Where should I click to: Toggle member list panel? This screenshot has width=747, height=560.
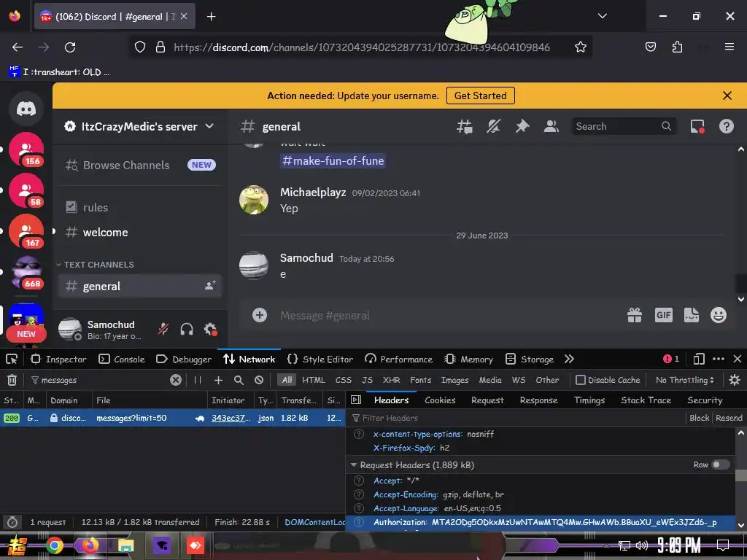coord(551,127)
